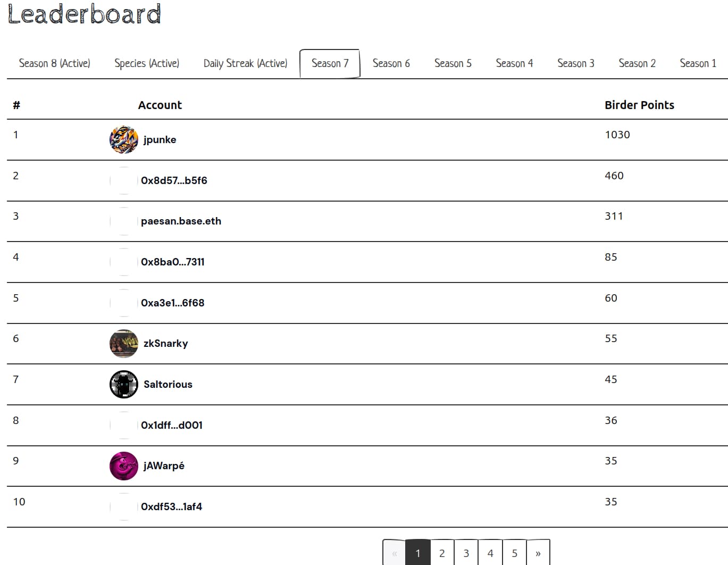Go to page 2 of leaderboard
This screenshot has height=565, width=728.
442,553
